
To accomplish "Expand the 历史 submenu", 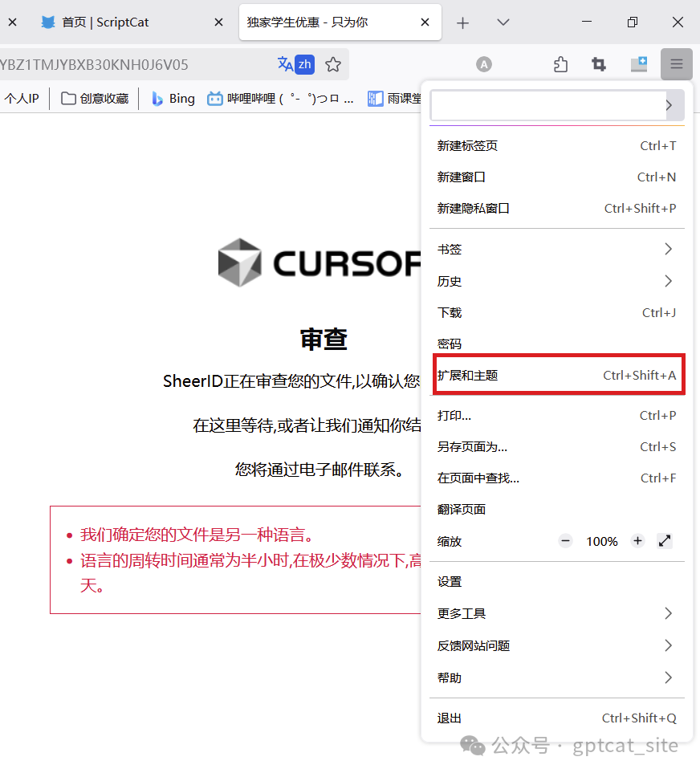I will coord(557,282).
